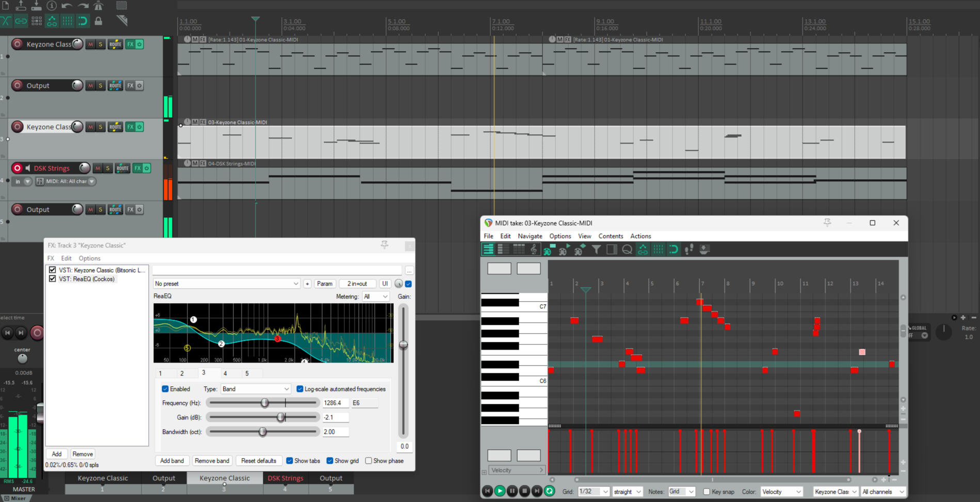The height and width of the screenshot is (502, 980).
Task: Toggle the metronome in main toolbar
Action: (x=99, y=6)
